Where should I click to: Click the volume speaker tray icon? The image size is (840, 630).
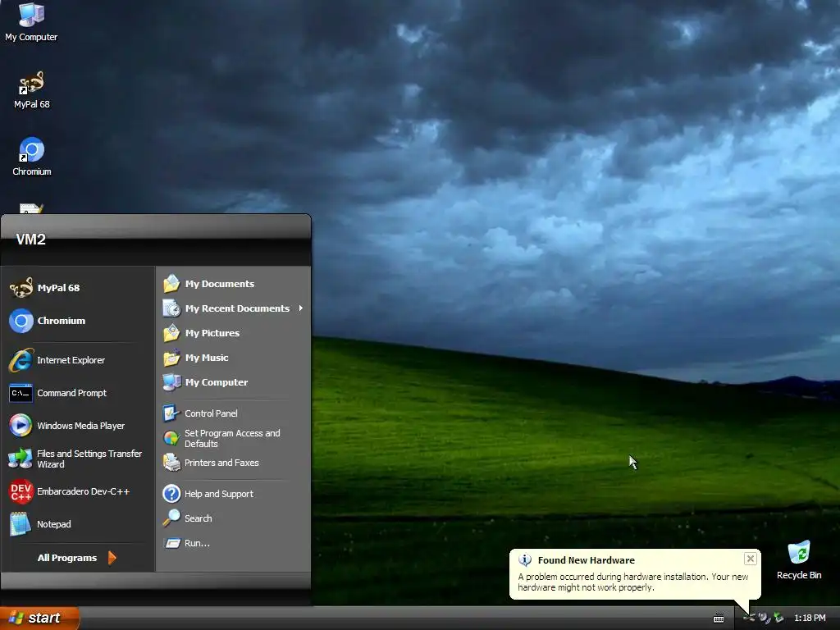pos(764,618)
